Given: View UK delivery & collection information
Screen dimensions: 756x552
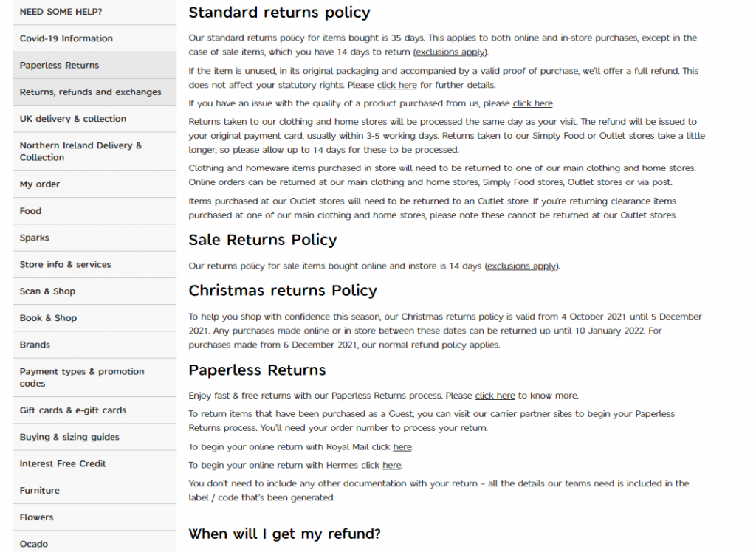Looking at the screenshot, I should 74,118.
